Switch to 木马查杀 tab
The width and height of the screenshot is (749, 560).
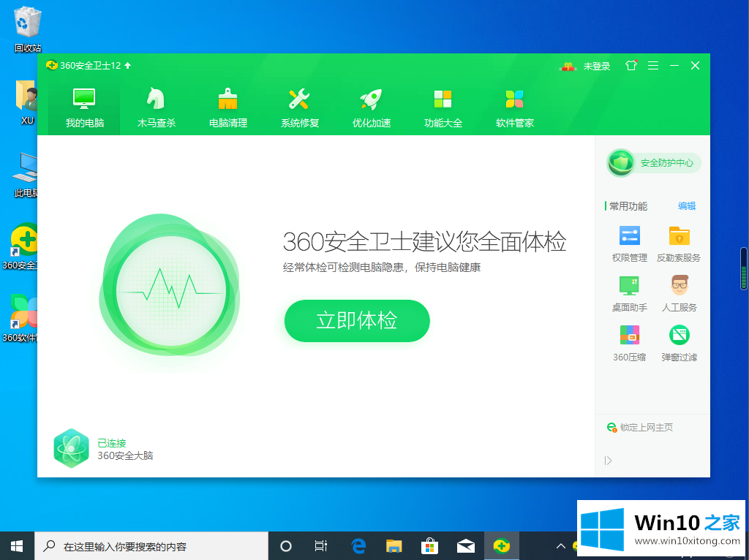pos(157,108)
